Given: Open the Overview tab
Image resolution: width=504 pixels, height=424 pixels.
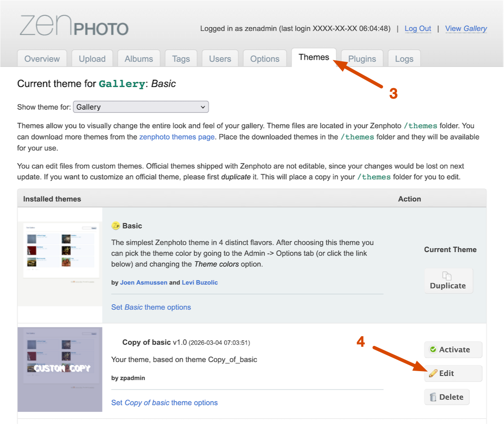Looking at the screenshot, I should point(42,59).
